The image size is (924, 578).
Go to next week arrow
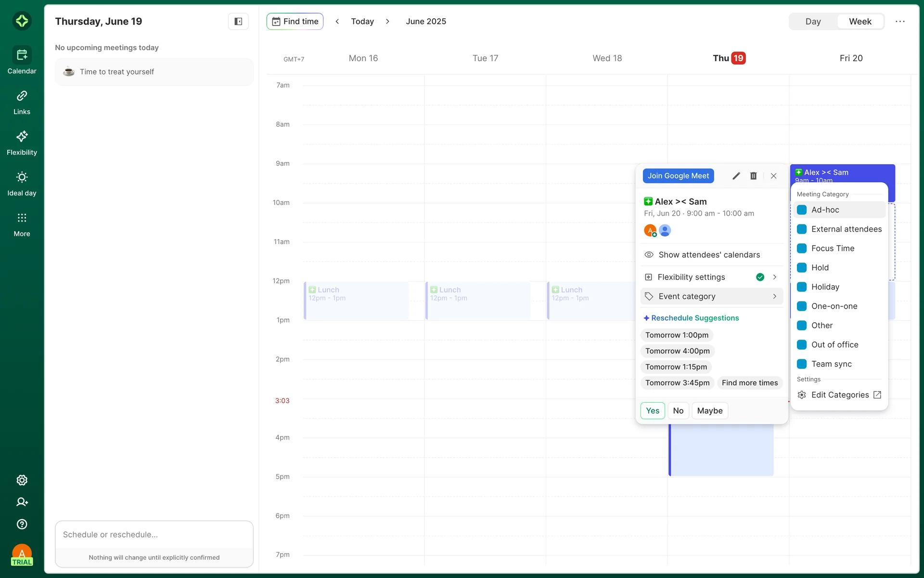pyautogui.click(x=387, y=21)
